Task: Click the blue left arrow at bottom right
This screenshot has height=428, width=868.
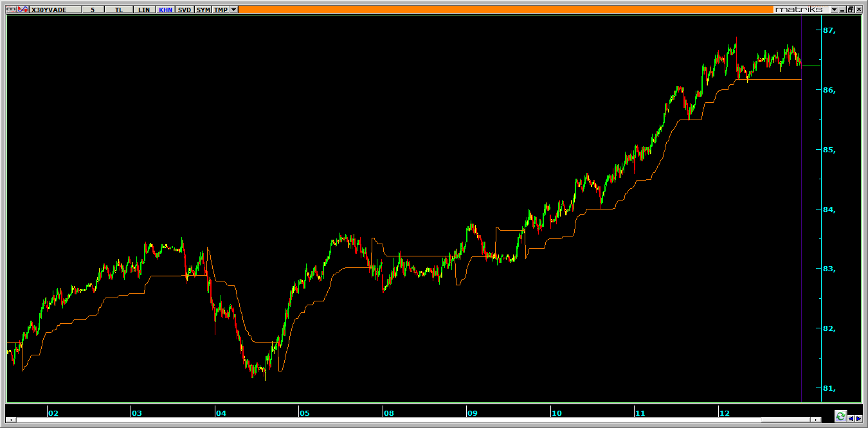Action: [851, 419]
